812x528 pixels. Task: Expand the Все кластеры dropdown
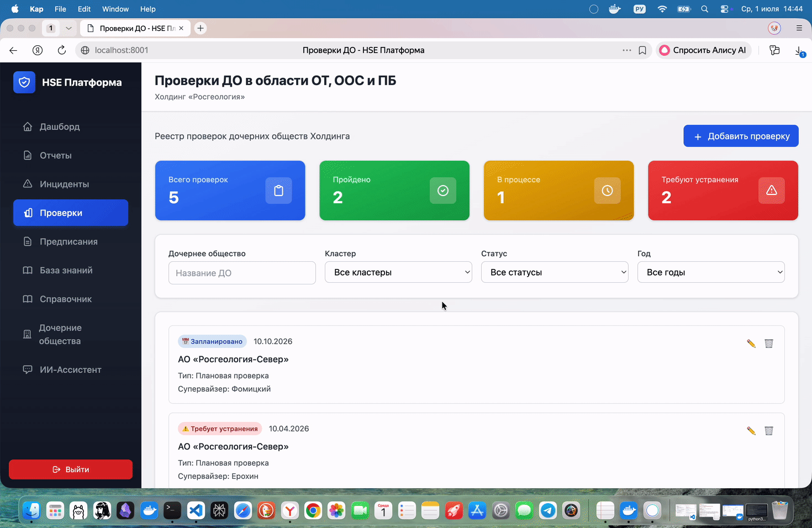point(398,272)
